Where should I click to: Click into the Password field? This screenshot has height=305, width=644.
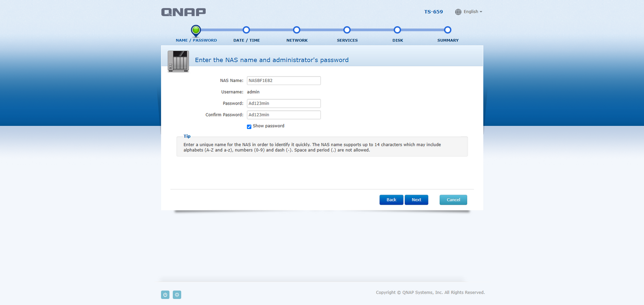[x=284, y=103]
